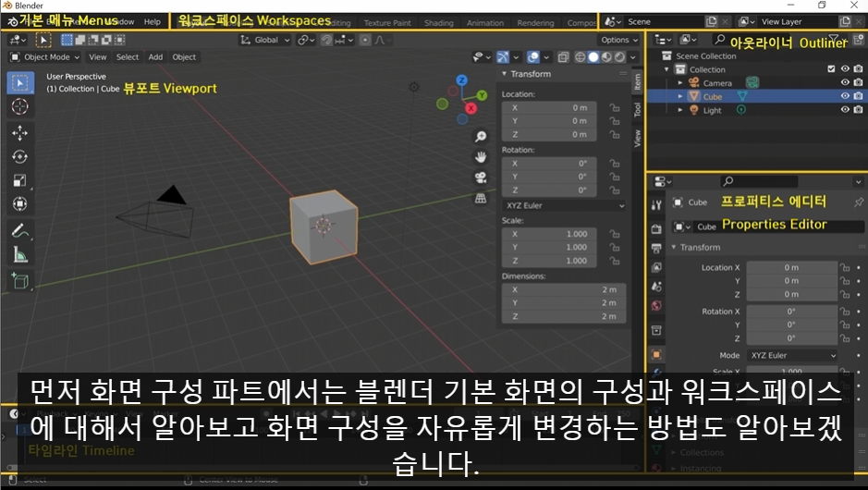Click the new scene icon beside Scene field

tap(712, 21)
